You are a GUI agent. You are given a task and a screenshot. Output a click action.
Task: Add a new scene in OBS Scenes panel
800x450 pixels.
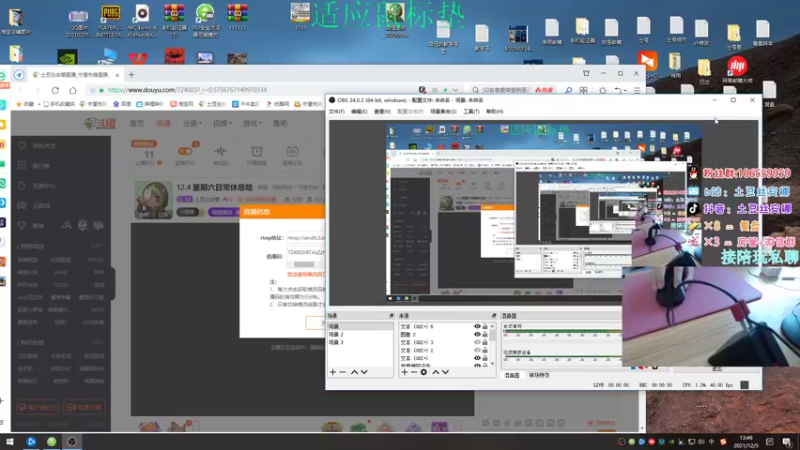pyautogui.click(x=333, y=372)
